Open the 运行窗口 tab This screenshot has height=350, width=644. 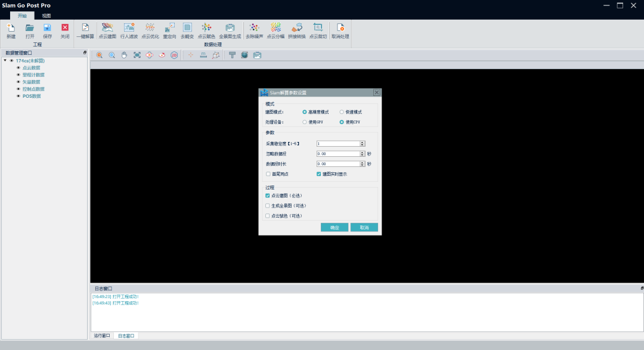tap(101, 335)
